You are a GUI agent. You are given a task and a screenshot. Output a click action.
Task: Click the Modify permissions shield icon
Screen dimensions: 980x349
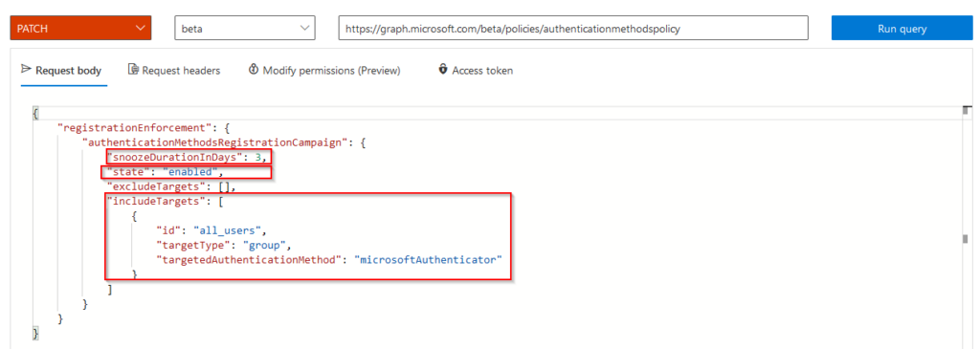(253, 69)
